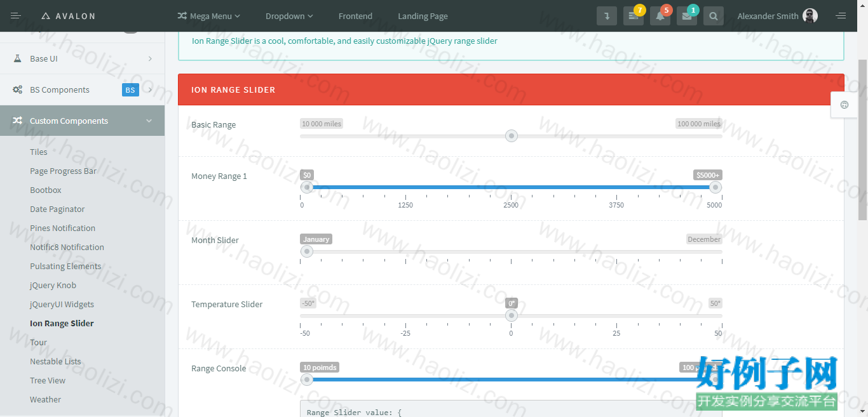Open Weather sidebar item

[x=45, y=399]
